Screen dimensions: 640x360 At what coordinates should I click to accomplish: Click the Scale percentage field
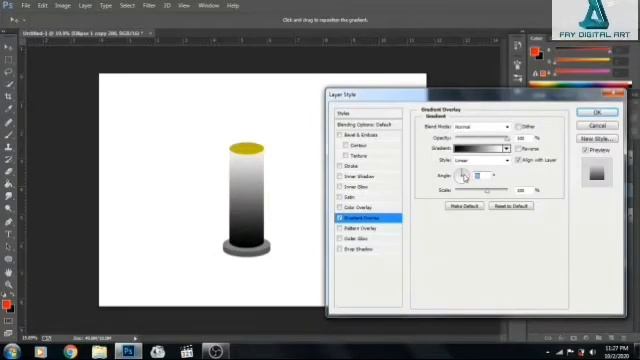pos(524,190)
